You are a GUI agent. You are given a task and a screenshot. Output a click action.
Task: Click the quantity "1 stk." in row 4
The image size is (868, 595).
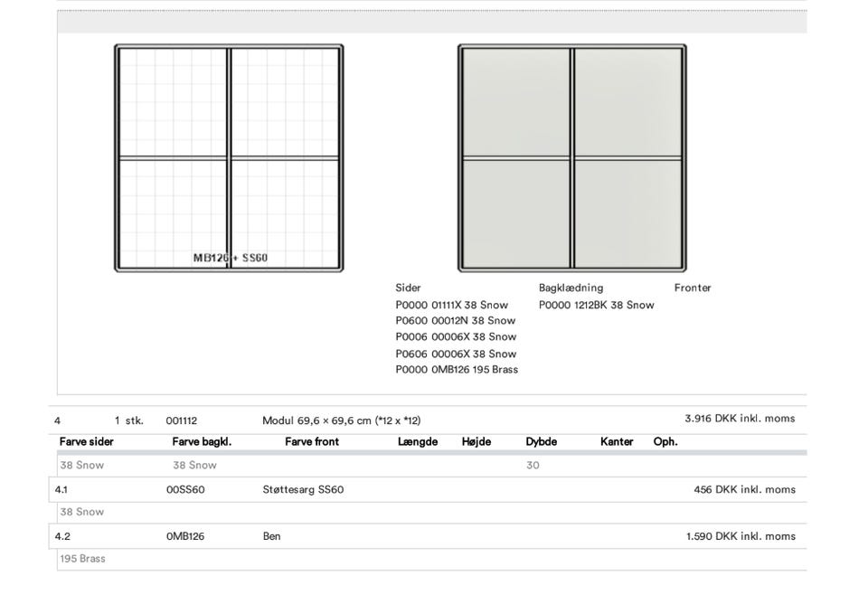click(x=129, y=420)
